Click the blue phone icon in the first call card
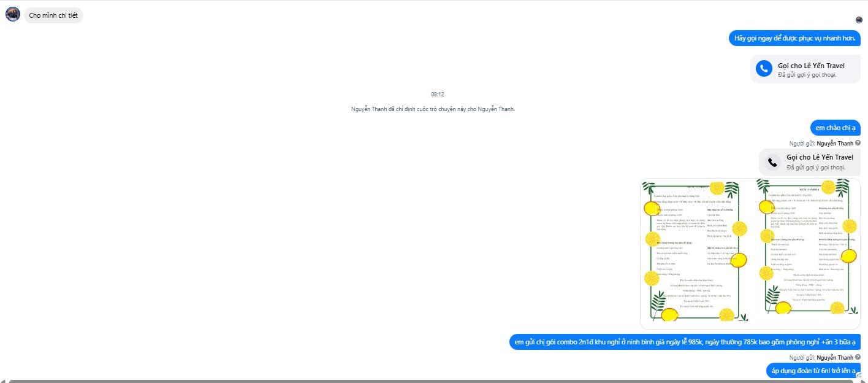Image resolution: width=868 pixels, height=383 pixels. (764, 69)
